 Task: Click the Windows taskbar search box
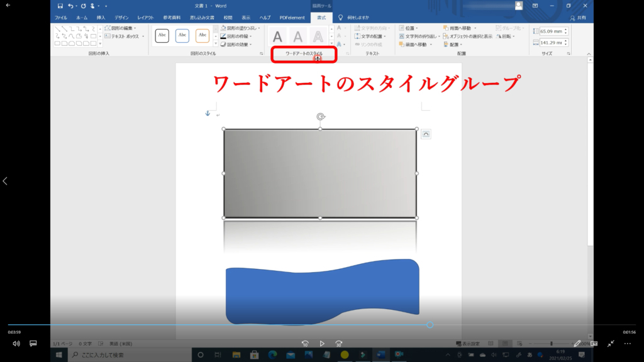click(126, 355)
